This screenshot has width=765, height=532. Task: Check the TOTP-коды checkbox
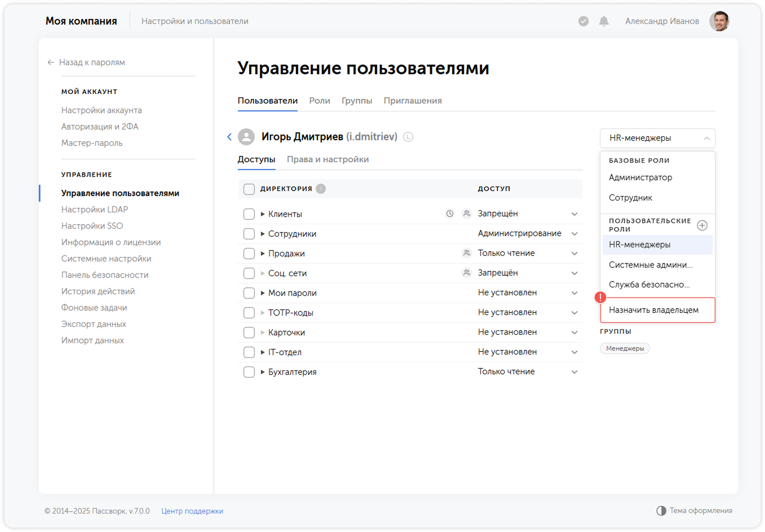(249, 313)
